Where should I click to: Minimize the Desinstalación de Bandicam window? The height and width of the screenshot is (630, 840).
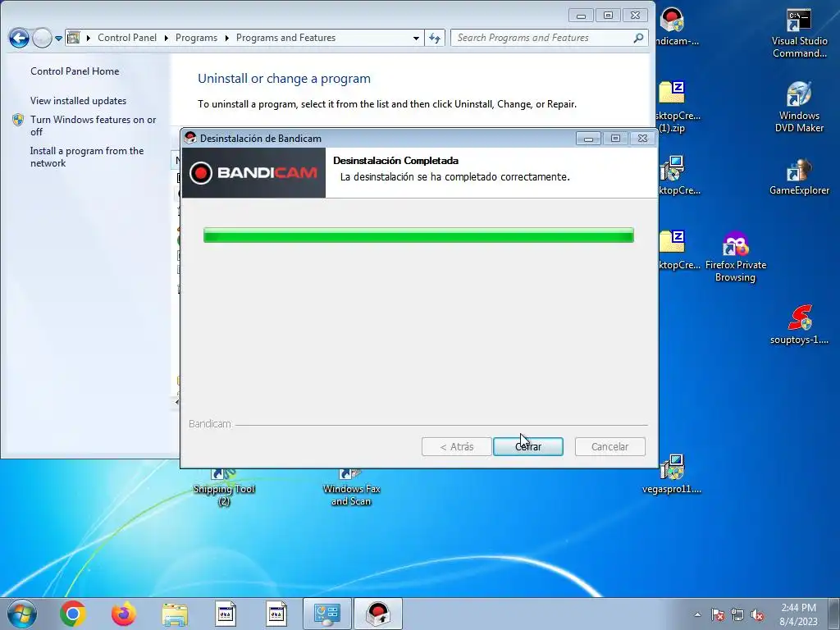(x=588, y=139)
